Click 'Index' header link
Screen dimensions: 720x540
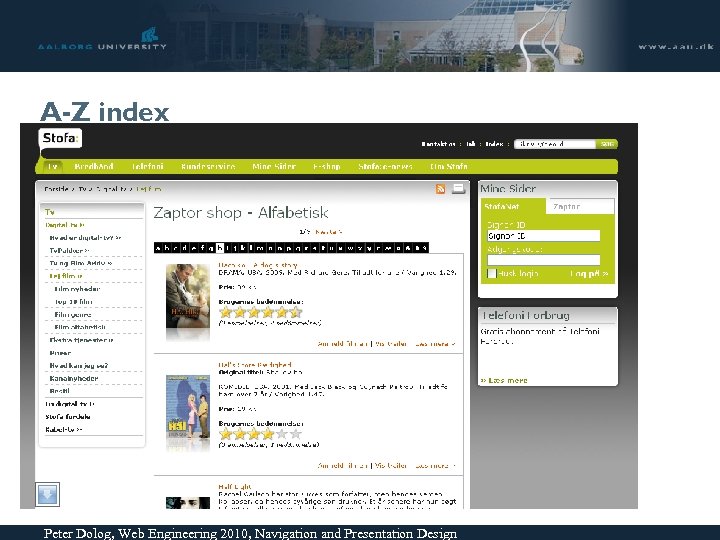(x=494, y=144)
